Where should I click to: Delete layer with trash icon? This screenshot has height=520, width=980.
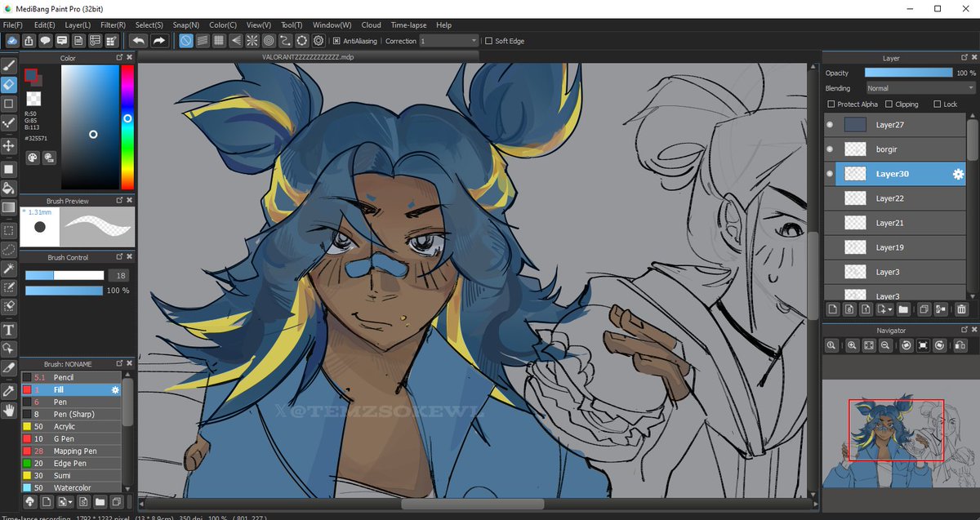(x=961, y=309)
